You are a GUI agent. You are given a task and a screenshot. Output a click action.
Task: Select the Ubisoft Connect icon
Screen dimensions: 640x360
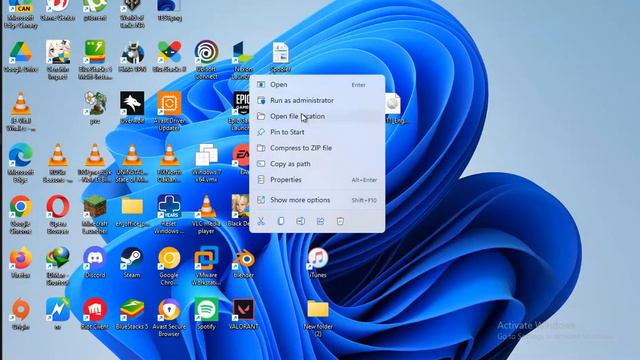click(x=207, y=60)
